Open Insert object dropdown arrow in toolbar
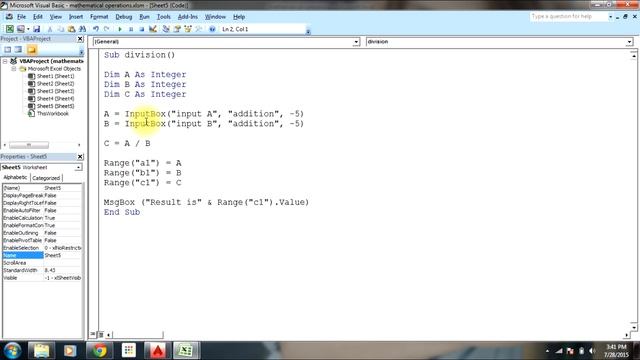This screenshot has height=360, width=640. (28, 29)
